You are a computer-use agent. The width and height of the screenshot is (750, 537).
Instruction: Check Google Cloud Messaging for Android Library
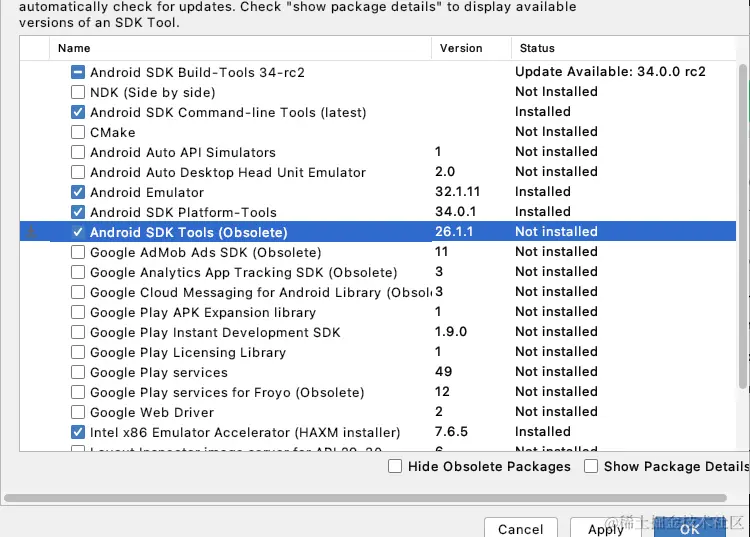pyautogui.click(x=77, y=292)
